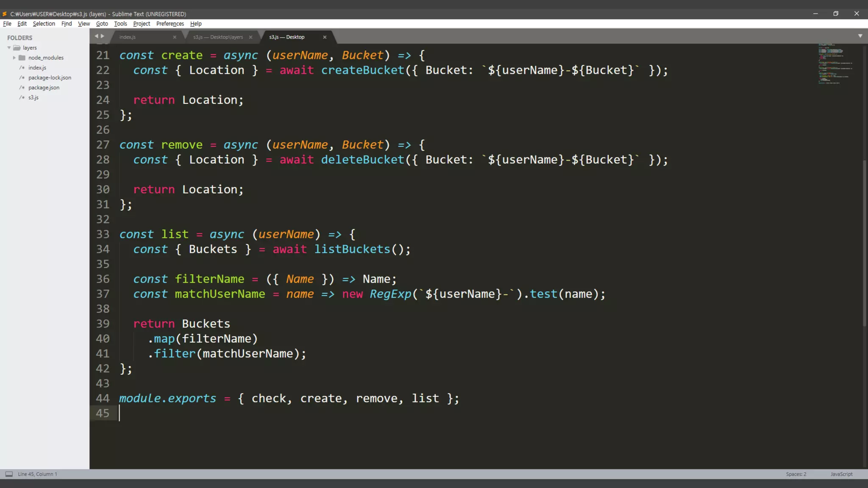Switch to the index.js tab
The height and width of the screenshot is (488, 868).
point(128,37)
